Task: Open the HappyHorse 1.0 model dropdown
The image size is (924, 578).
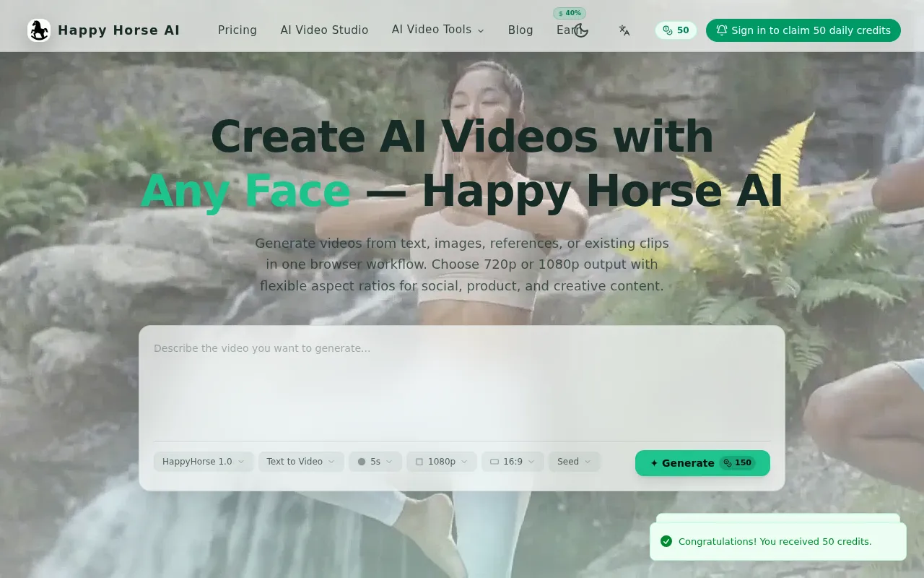Action: pyautogui.click(x=204, y=462)
